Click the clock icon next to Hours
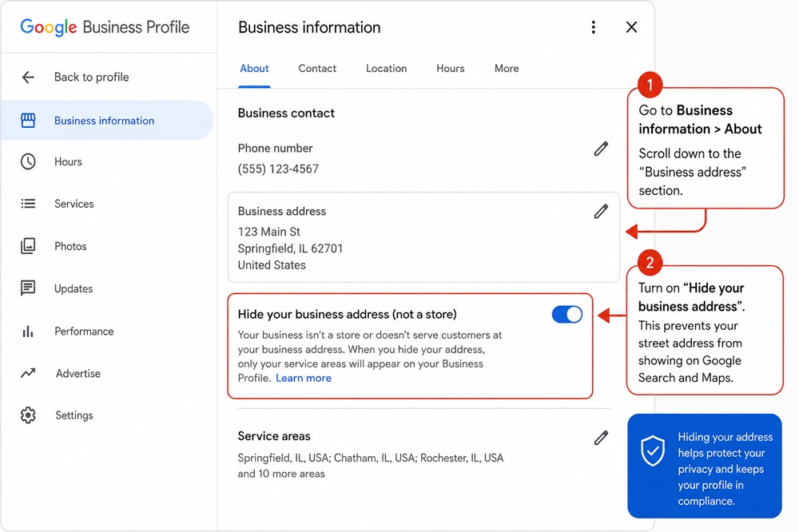 (28, 161)
